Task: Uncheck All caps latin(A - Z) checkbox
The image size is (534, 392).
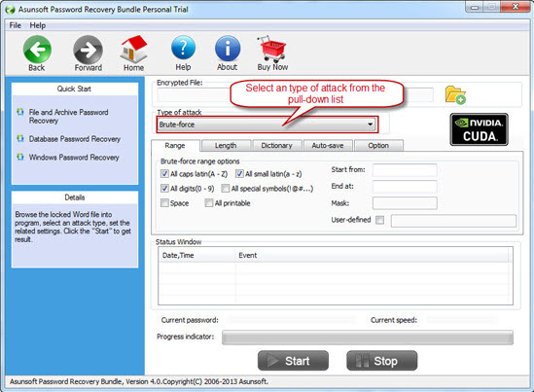Action: [x=164, y=174]
